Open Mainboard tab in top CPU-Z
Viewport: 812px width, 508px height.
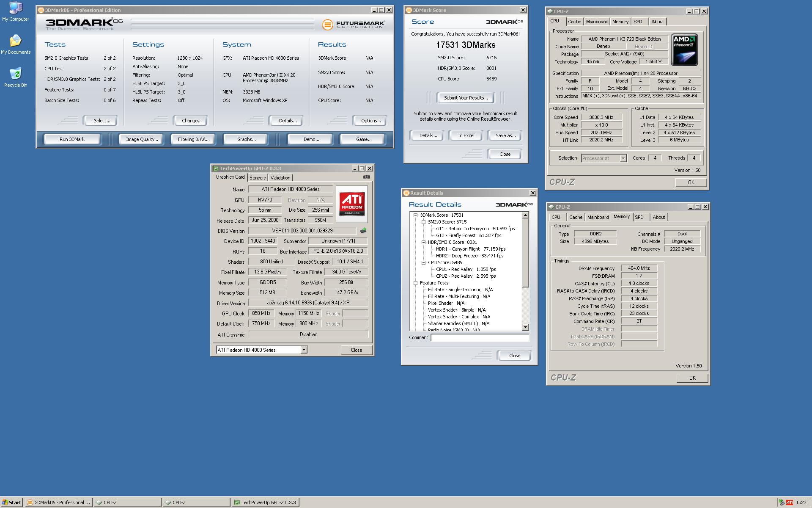tap(597, 22)
